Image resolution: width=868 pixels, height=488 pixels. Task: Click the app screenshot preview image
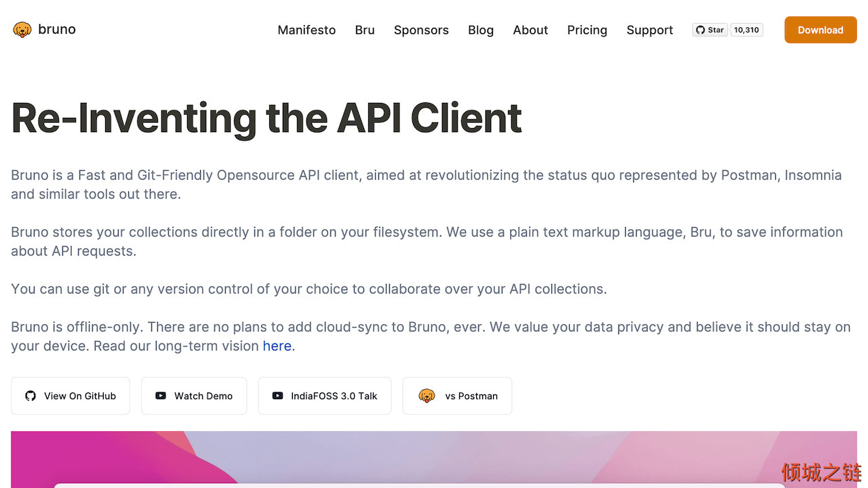coord(434,460)
